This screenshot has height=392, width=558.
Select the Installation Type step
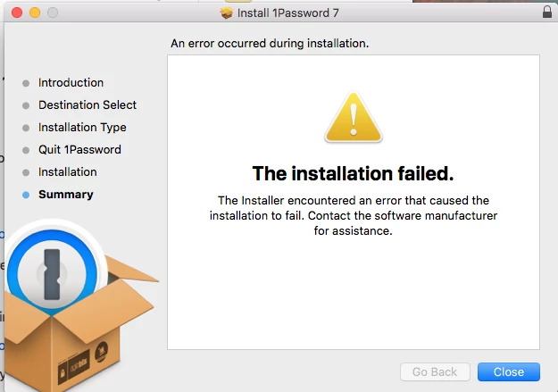(82, 128)
